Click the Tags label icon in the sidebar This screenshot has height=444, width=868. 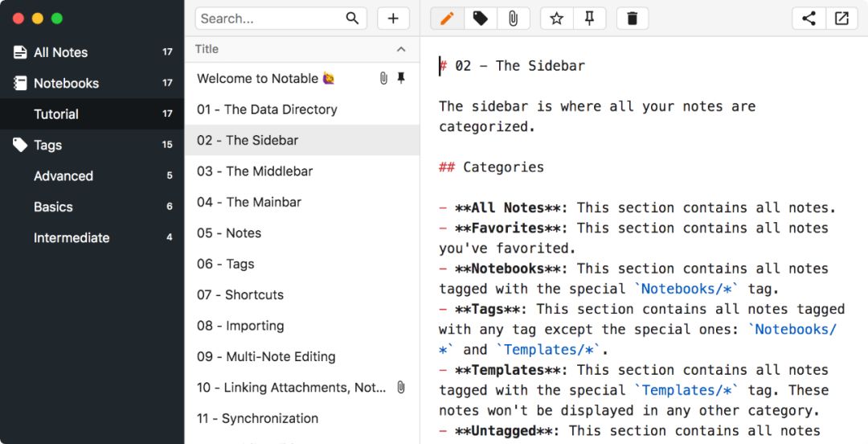pos(20,146)
